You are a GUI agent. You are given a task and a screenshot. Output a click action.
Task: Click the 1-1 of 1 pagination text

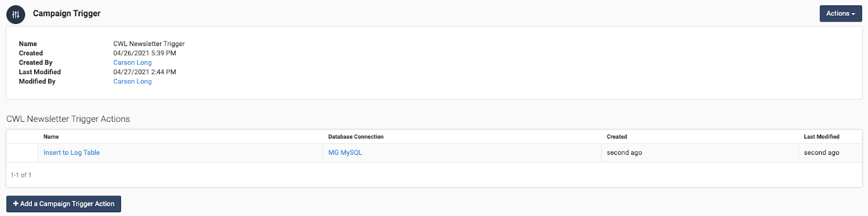(21, 175)
